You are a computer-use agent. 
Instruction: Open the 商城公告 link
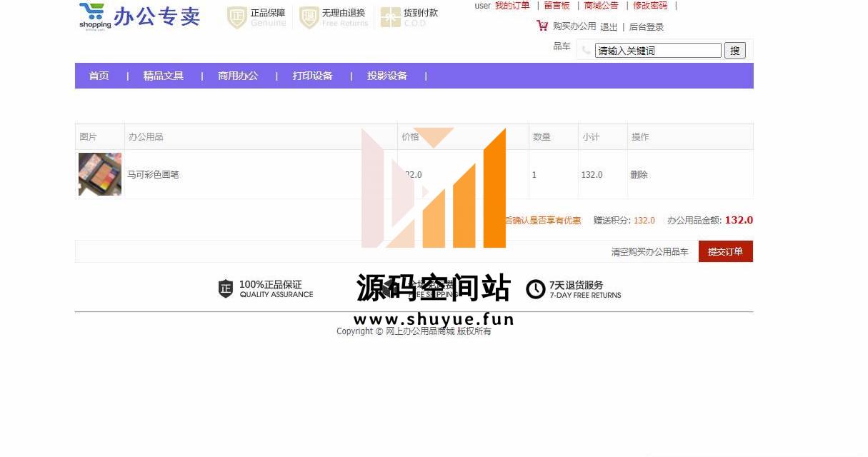602,6
